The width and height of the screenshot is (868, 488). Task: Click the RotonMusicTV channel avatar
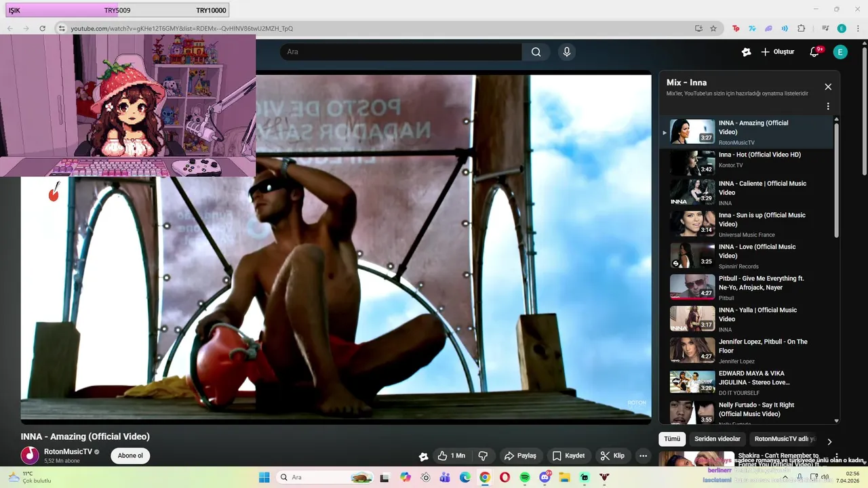(30, 455)
